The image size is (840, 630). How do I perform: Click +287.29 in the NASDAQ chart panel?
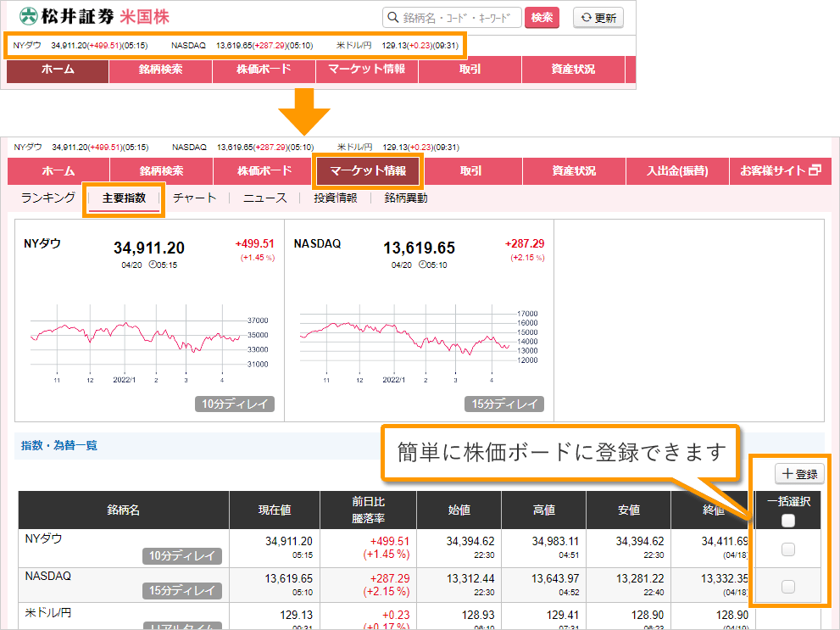tap(525, 243)
